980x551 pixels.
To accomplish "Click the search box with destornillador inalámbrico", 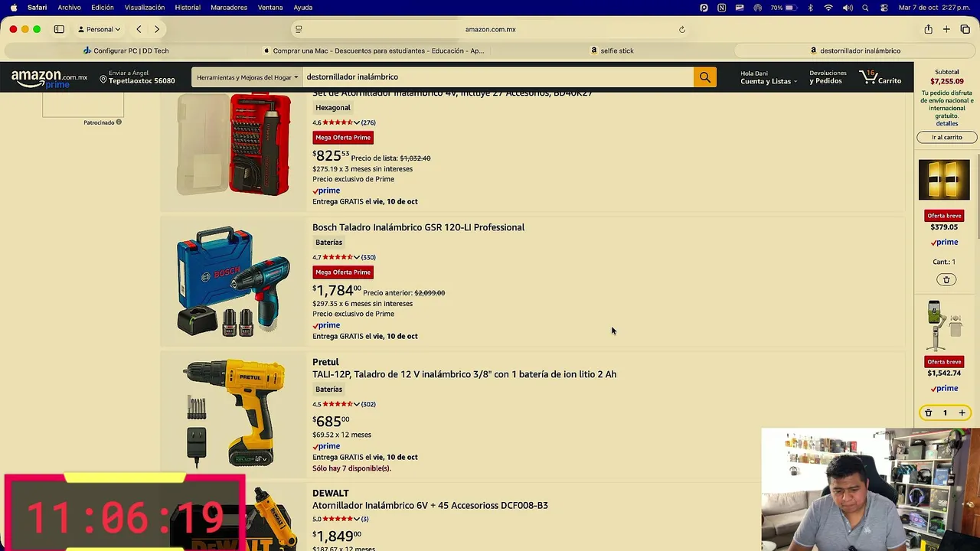I will [x=498, y=77].
